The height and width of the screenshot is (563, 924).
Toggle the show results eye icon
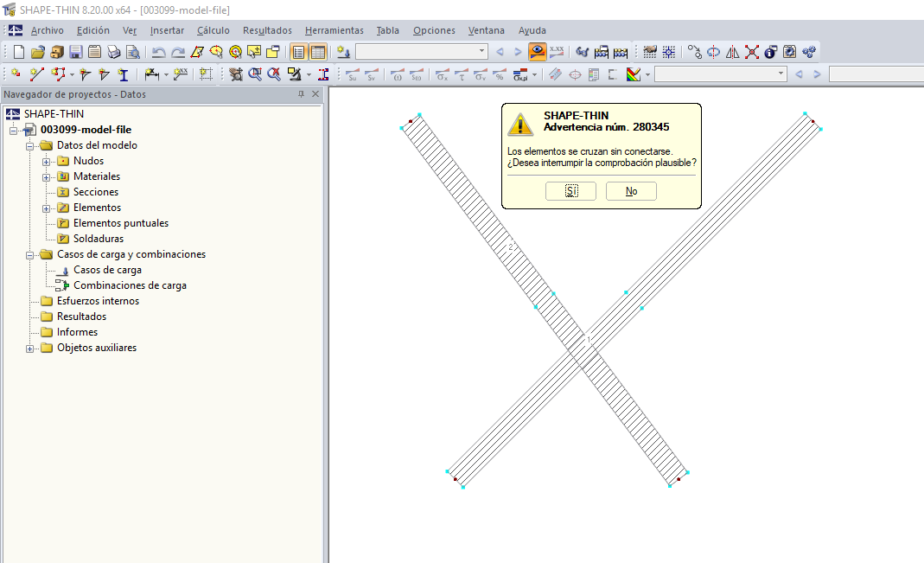pyautogui.click(x=537, y=52)
